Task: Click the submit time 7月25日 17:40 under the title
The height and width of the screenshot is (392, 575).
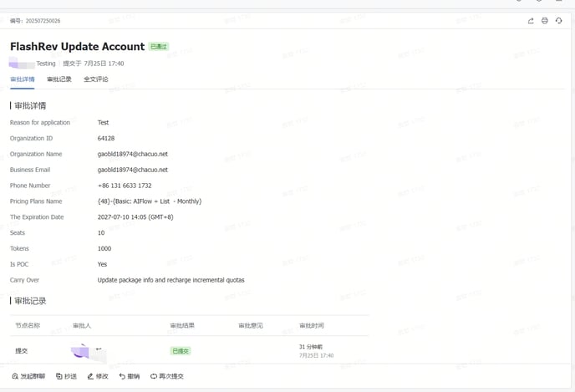Action: 94,64
